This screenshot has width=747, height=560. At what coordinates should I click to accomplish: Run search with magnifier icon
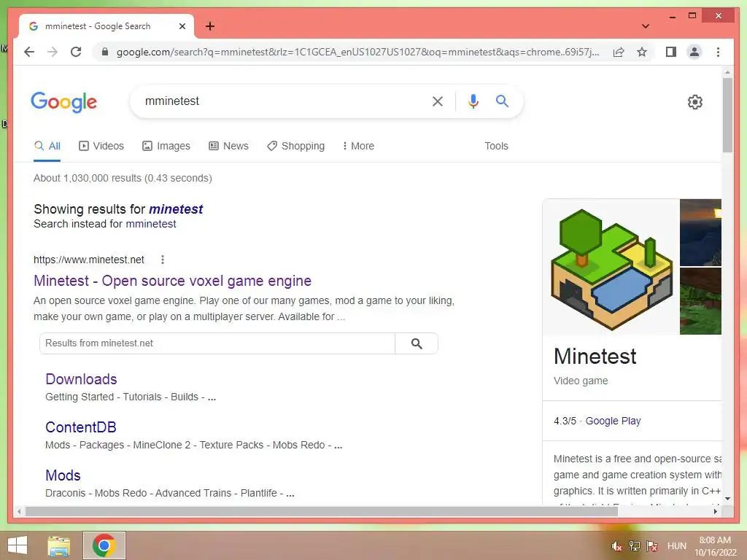coord(502,101)
